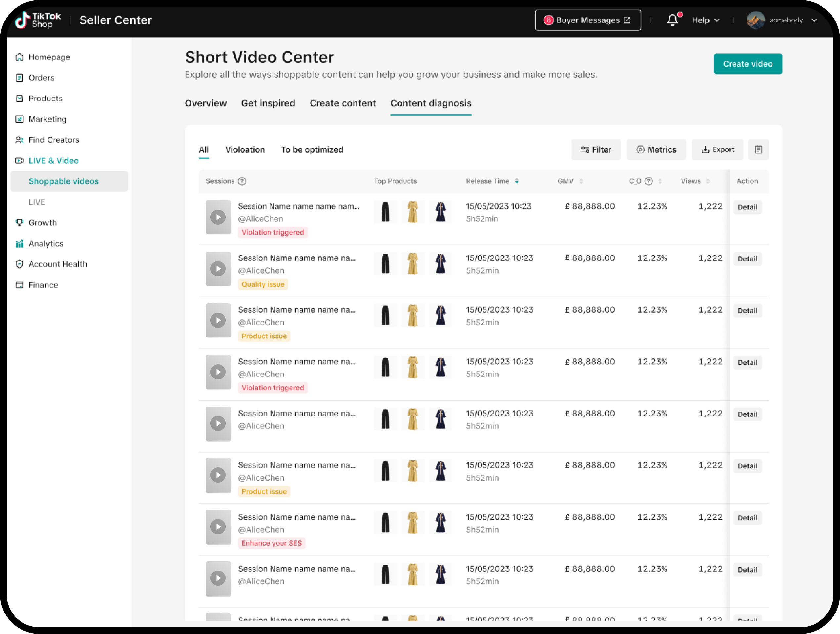
Task: Open Detail for the Enhance your SES session
Action: (747, 518)
